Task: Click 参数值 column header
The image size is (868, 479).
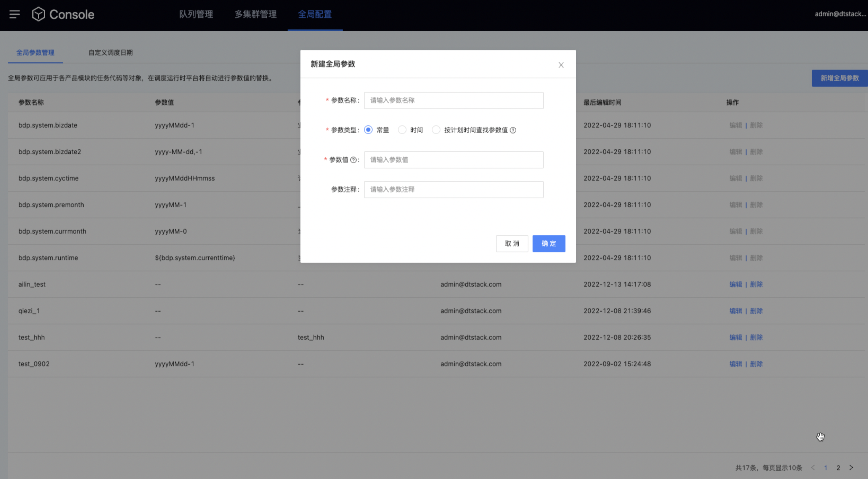Action: pos(164,102)
